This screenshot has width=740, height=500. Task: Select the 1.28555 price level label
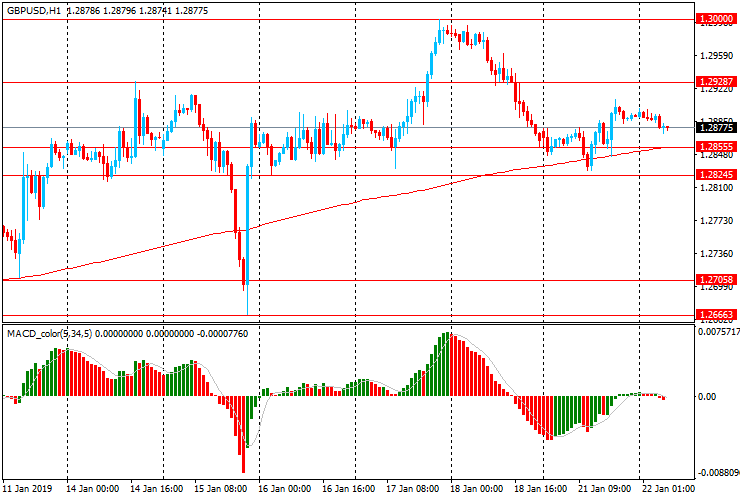(716, 146)
